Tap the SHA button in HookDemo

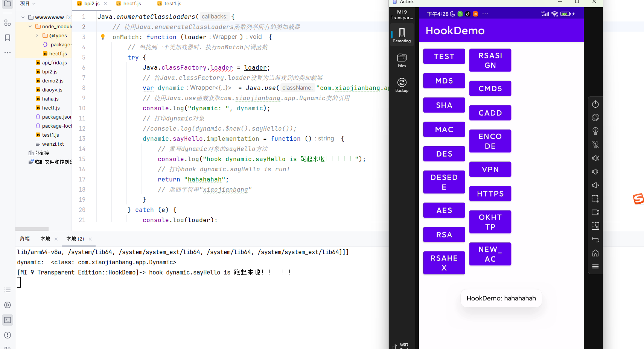[444, 105]
